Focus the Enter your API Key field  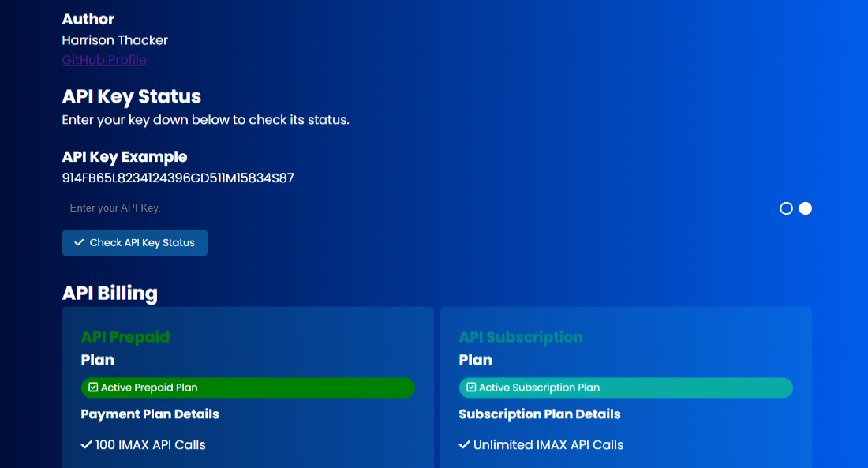pos(395,208)
